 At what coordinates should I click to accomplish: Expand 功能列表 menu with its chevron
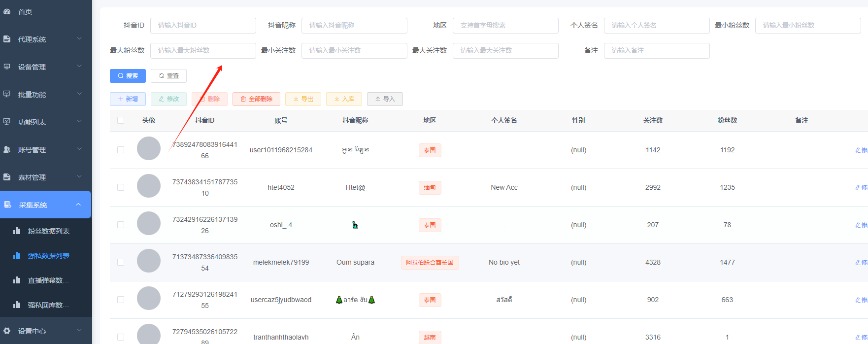[79, 121]
